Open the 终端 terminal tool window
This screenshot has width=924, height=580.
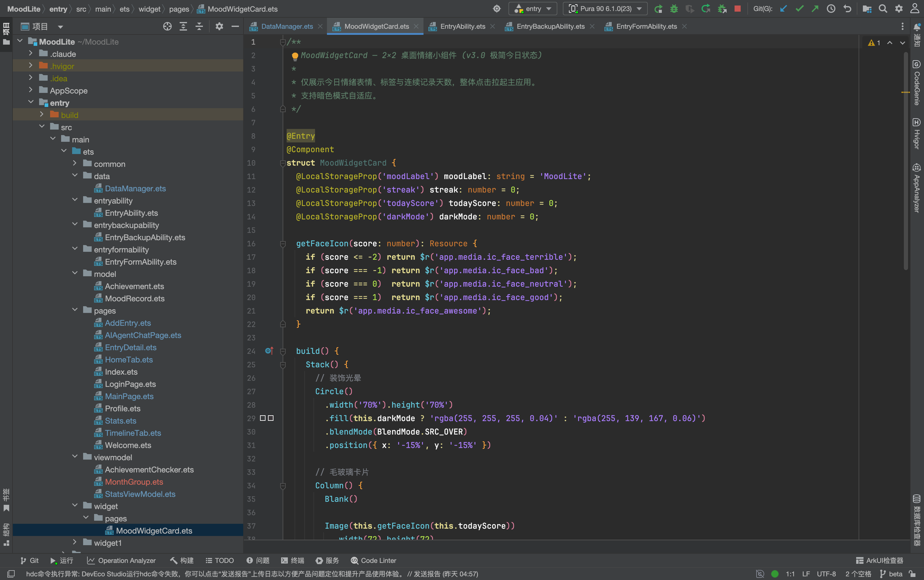293,560
